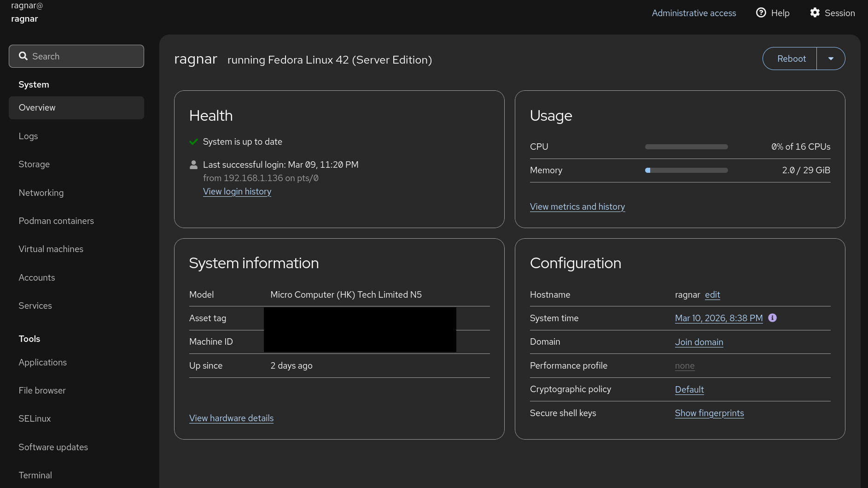This screenshot has width=868, height=488.
Task: Open the Storage page in sidebar
Action: tap(34, 165)
